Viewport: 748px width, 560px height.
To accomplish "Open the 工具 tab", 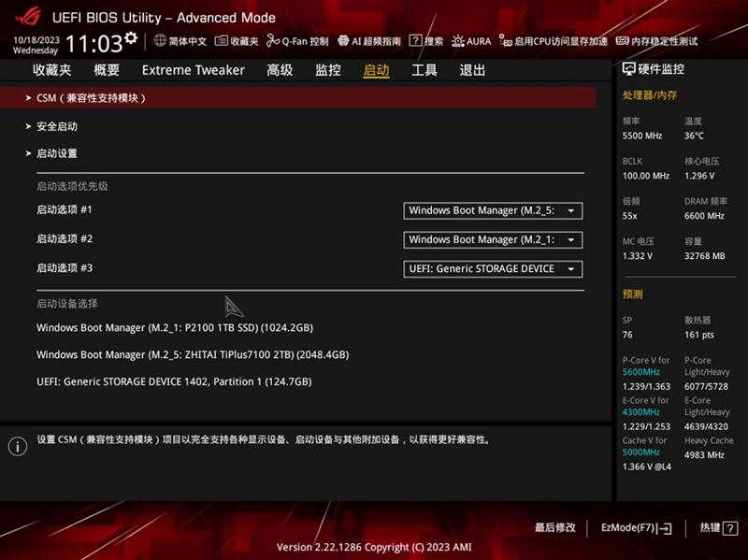I will (x=424, y=70).
